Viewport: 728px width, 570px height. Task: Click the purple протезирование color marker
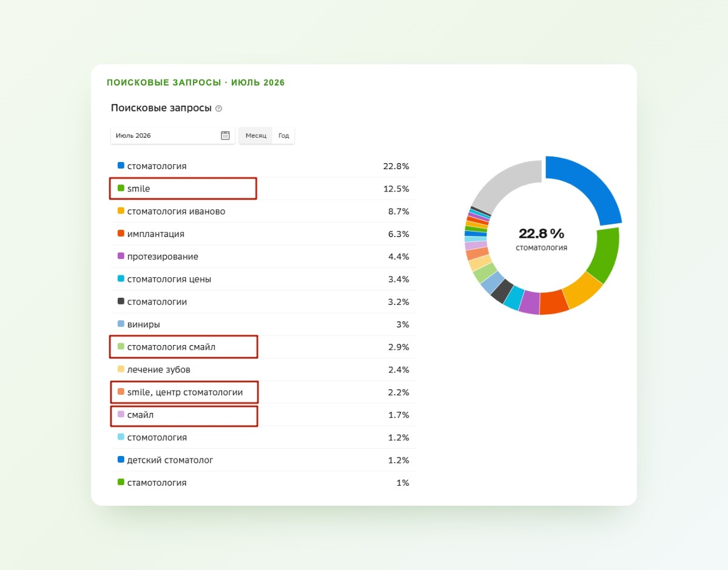(121, 256)
